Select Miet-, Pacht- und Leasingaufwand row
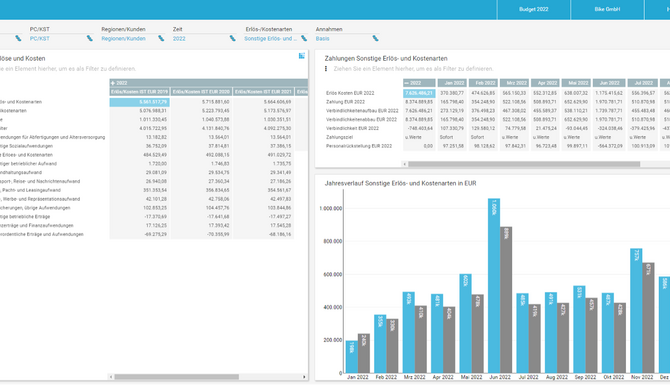 click(x=30, y=190)
